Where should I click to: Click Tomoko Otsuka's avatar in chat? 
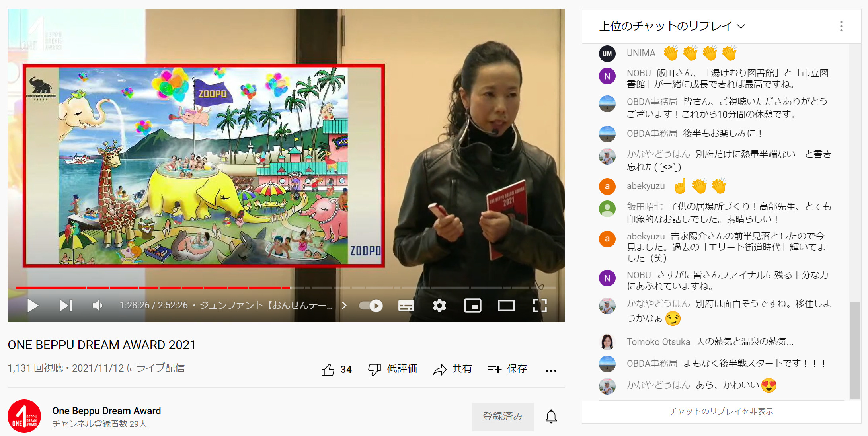click(x=607, y=342)
